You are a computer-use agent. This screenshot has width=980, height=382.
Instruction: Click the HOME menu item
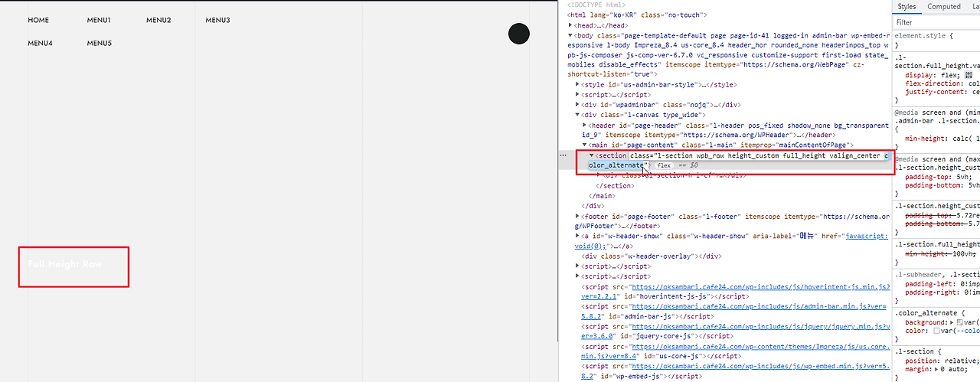(38, 20)
